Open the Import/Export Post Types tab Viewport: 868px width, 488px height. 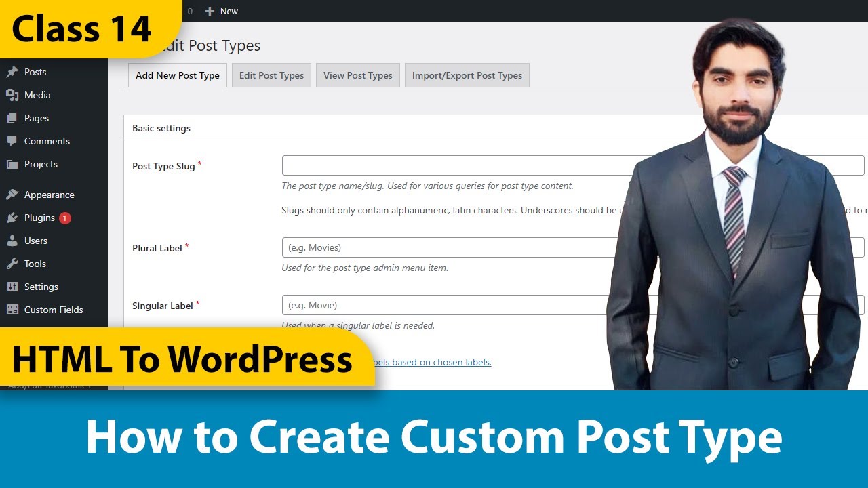coord(467,75)
